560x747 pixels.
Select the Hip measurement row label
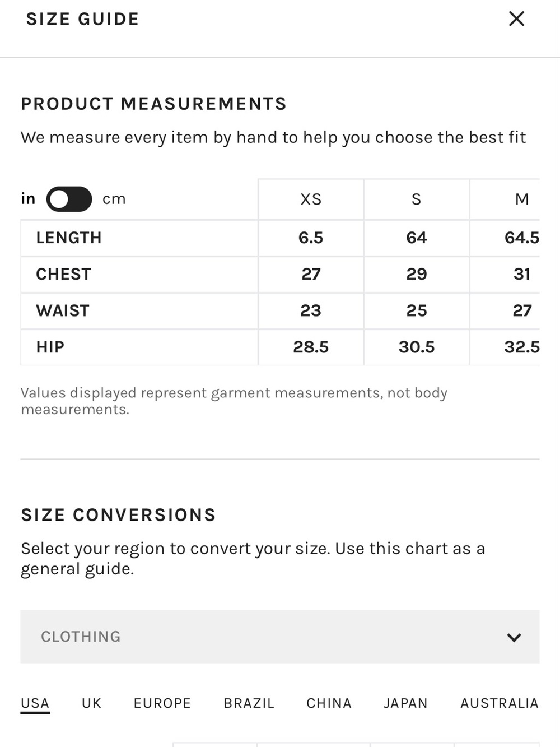click(x=50, y=347)
